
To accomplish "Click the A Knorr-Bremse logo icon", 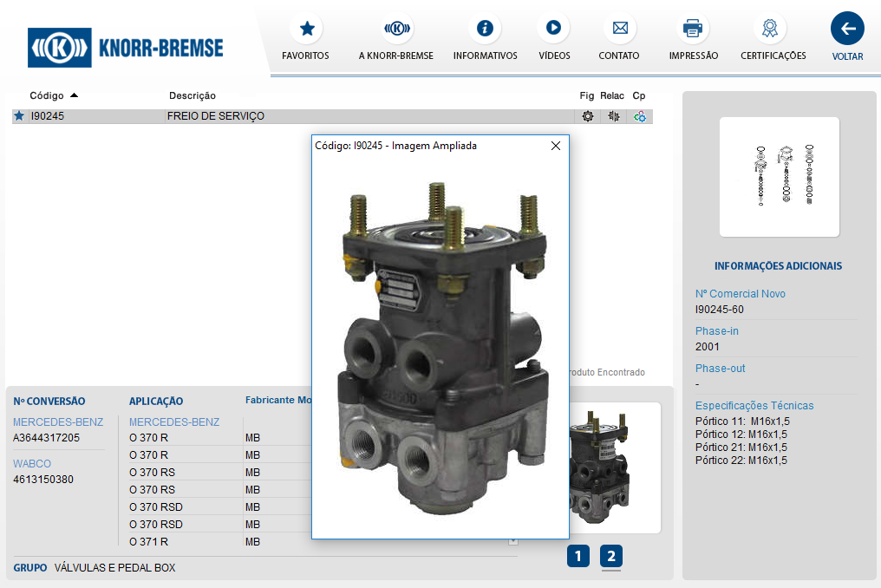I will (396, 29).
